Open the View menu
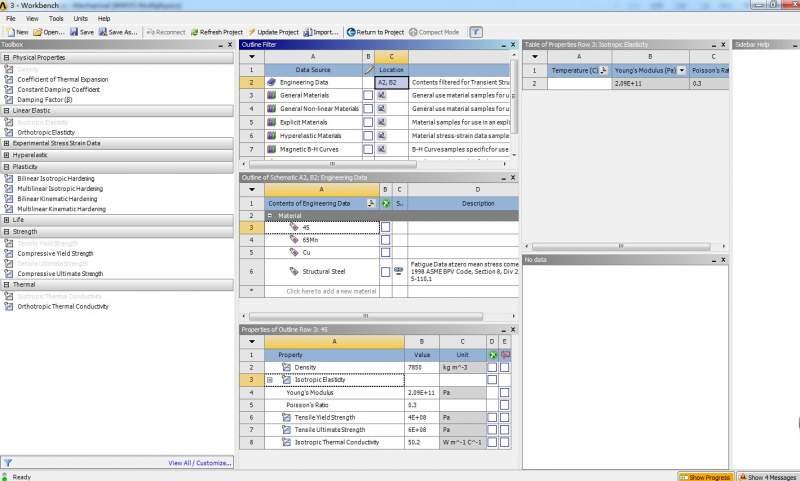The width and height of the screenshot is (800, 481). point(32,18)
